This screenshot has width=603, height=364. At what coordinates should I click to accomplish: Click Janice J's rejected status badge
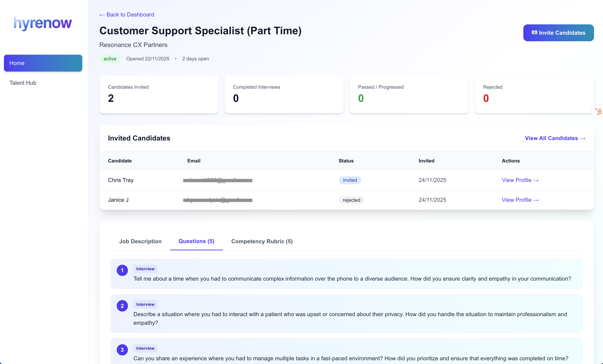[x=351, y=200]
